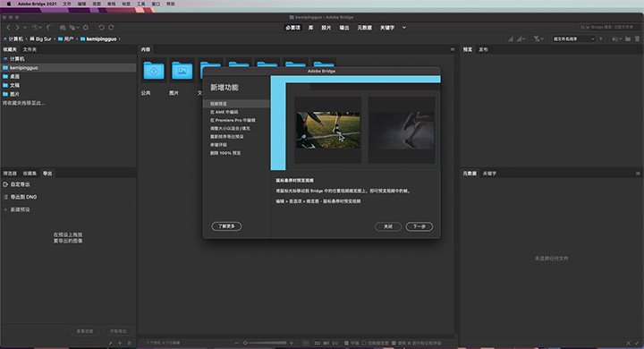Viewport: 644px width, 349px height.
Task: Open the 帮助 menu
Action: coord(171,4)
